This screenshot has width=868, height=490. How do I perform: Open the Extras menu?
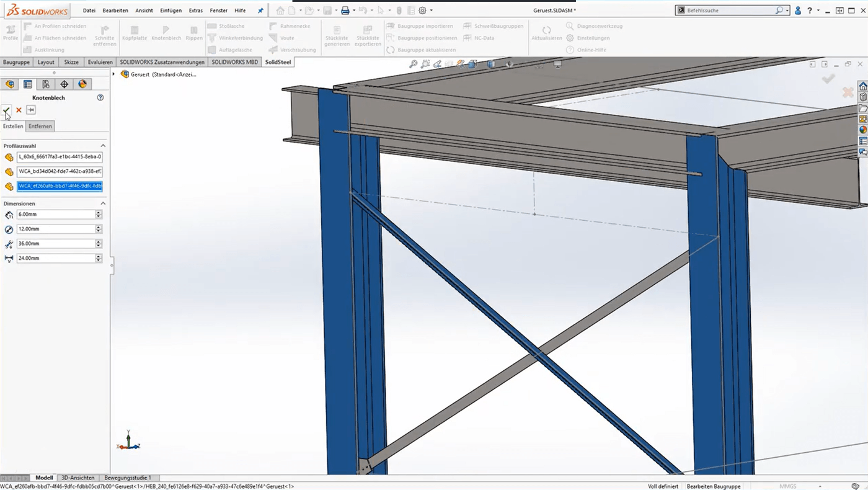pos(195,10)
